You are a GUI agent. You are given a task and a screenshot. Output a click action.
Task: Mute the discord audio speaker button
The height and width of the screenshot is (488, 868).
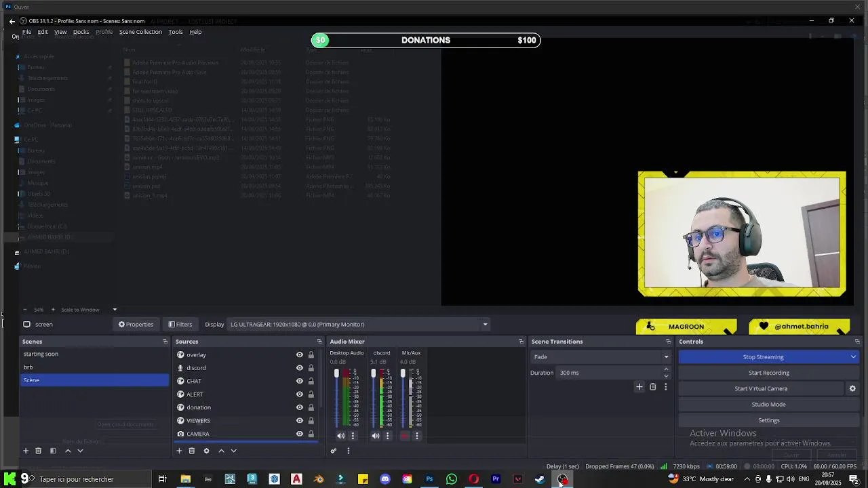pyautogui.click(x=376, y=436)
